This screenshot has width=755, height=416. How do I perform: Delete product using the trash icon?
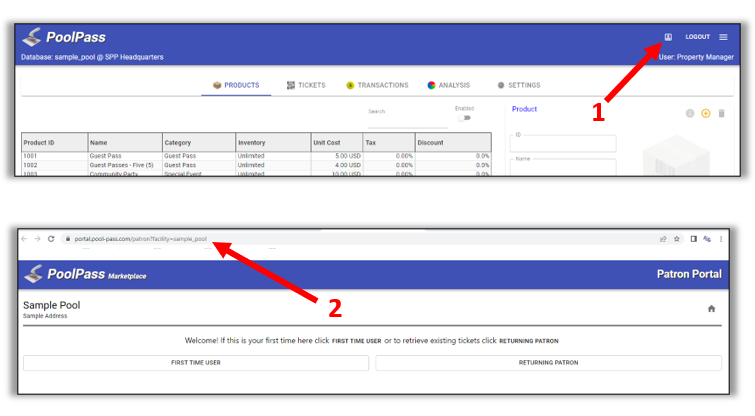[x=721, y=114]
